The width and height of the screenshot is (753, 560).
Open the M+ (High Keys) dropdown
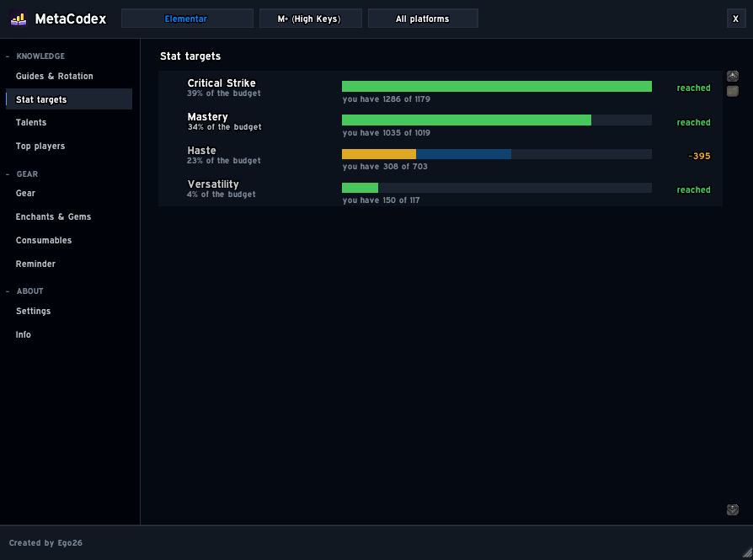[x=311, y=19]
